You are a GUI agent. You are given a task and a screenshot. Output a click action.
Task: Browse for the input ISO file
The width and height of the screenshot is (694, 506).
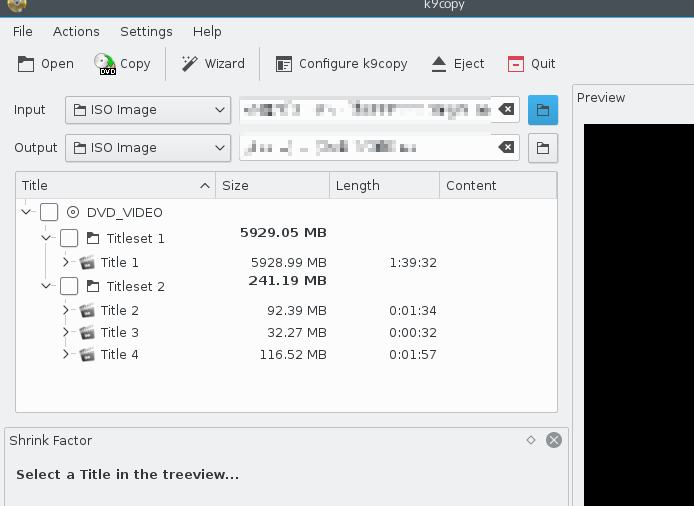tap(543, 110)
